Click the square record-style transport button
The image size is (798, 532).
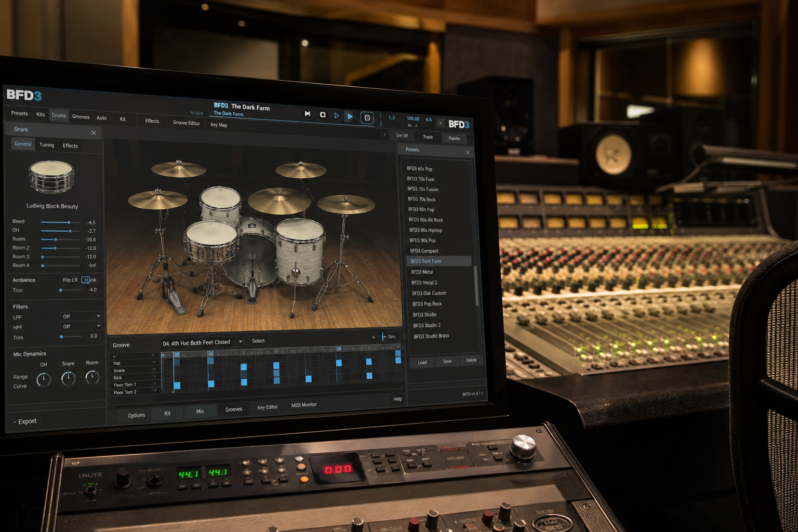(x=367, y=118)
